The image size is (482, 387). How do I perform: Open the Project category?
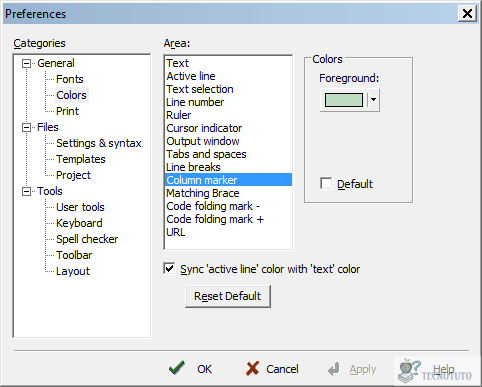pos(73,175)
